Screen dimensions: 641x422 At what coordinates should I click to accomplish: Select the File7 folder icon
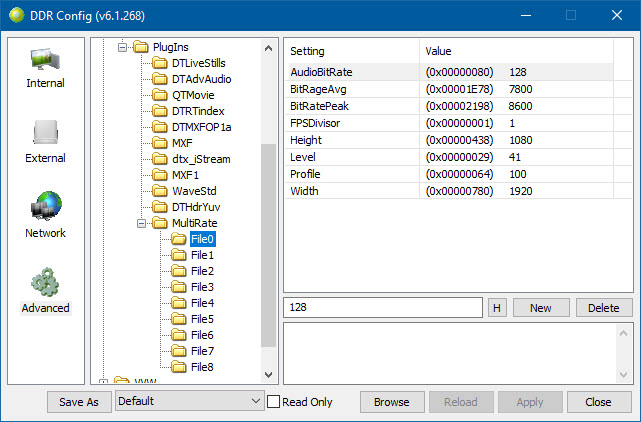179,351
